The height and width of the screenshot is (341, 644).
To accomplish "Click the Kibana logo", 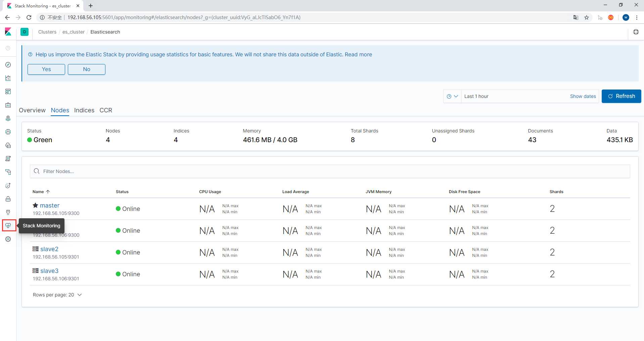I will point(8,32).
